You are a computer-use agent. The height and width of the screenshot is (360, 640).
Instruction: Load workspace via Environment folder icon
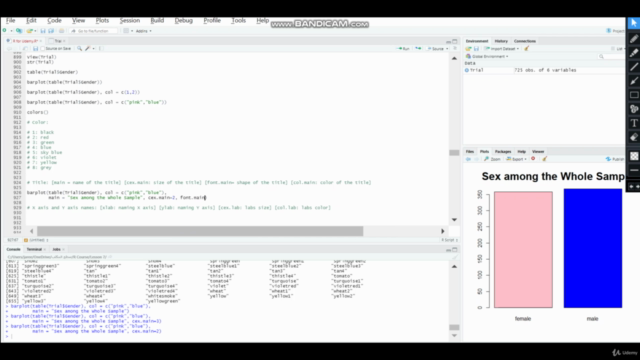(468, 49)
